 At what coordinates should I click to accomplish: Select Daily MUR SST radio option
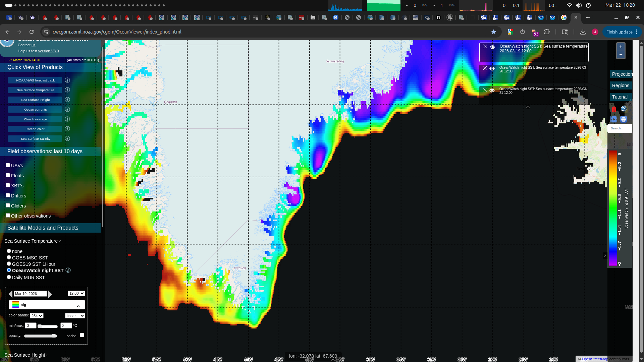[x=9, y=277]
